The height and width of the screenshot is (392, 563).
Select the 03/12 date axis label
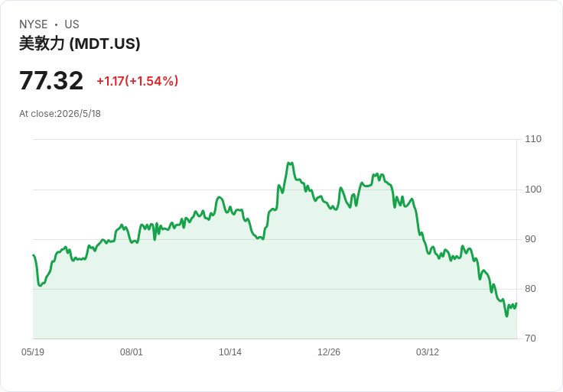[428, 352]
